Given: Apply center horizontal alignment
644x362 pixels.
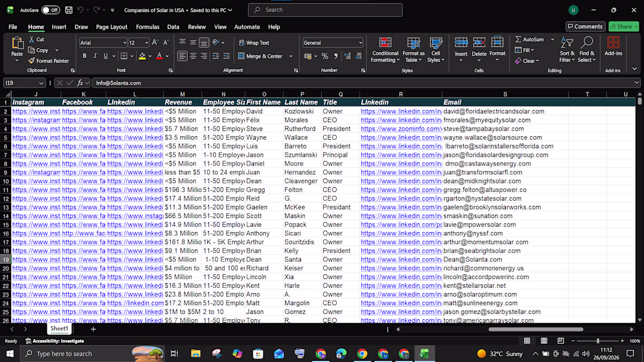Looking at the screenshot, I should click(193, 56).
